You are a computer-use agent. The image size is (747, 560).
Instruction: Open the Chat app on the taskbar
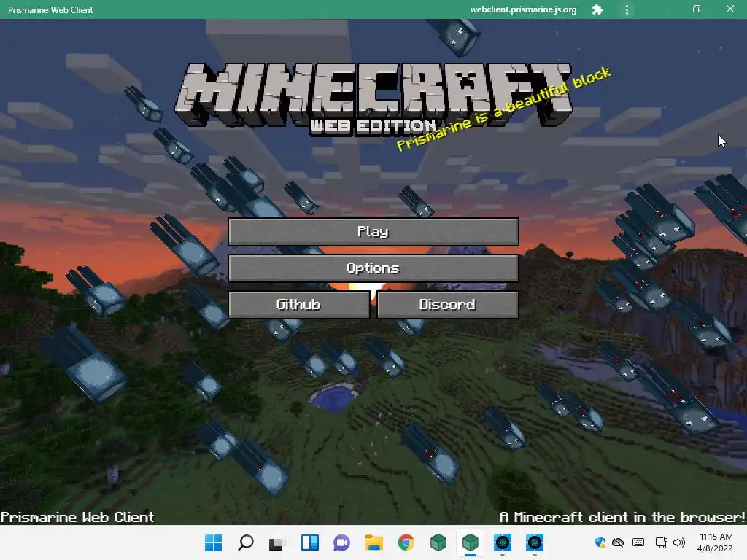341,542
